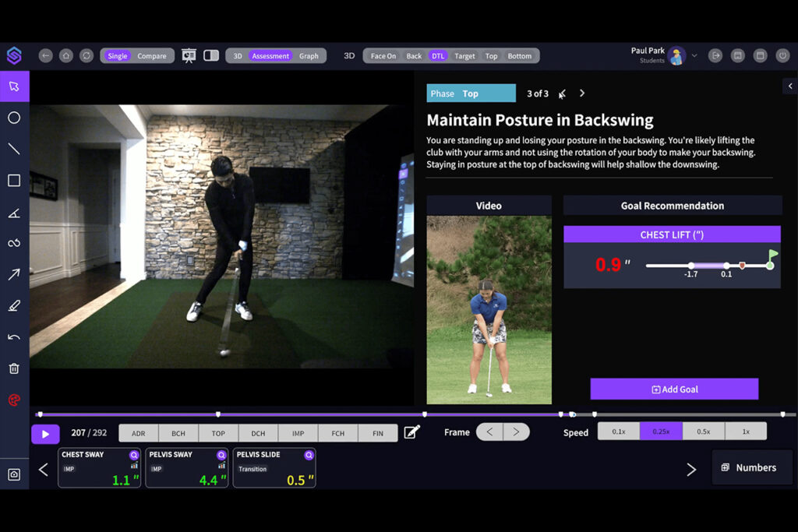Collapse the right side panel
This screenshot has height=532, width=798.
tap(790, 86)
